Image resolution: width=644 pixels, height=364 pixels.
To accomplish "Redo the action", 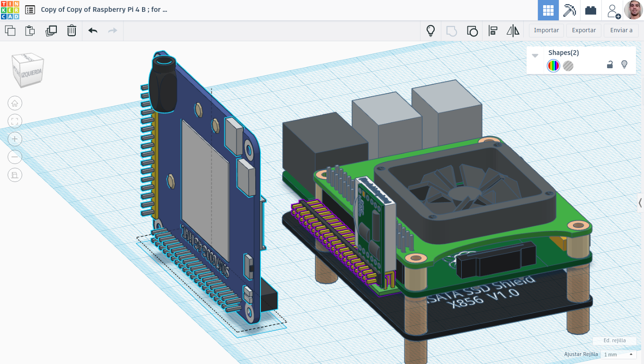I will (113, 31).
